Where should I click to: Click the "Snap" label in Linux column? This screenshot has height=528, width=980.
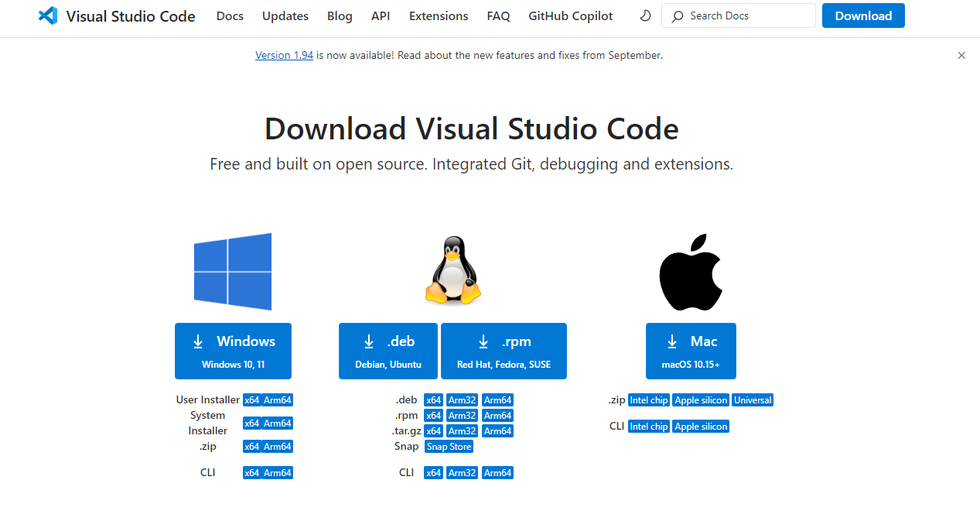[x=406, y=447]
